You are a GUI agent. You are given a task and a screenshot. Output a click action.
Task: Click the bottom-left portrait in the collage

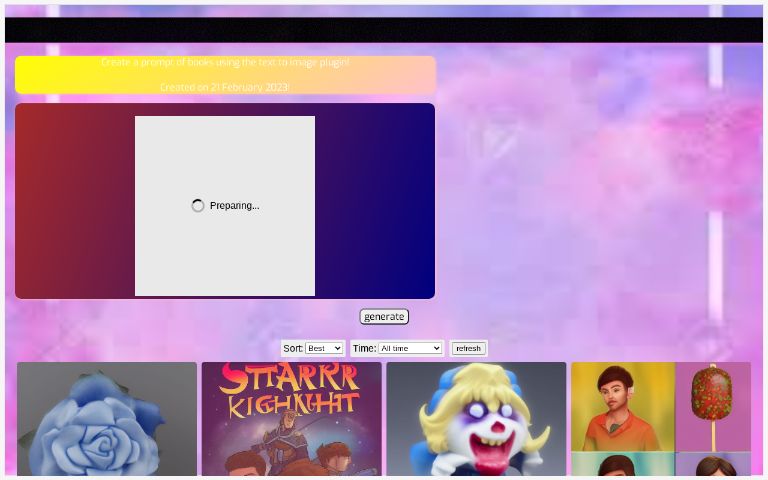coord(622,465)
